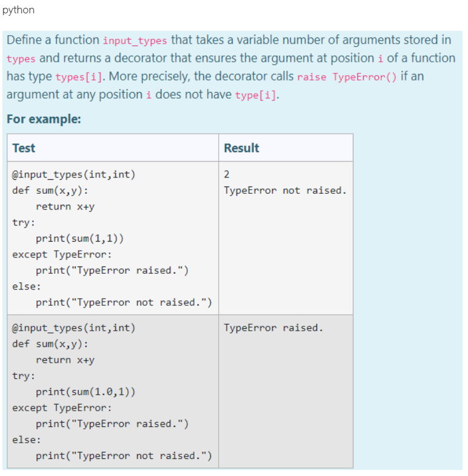Viewport: 468px width, 476px height.
Task: Click the 'types[i]' code snippet
Action: coord(79,77)
